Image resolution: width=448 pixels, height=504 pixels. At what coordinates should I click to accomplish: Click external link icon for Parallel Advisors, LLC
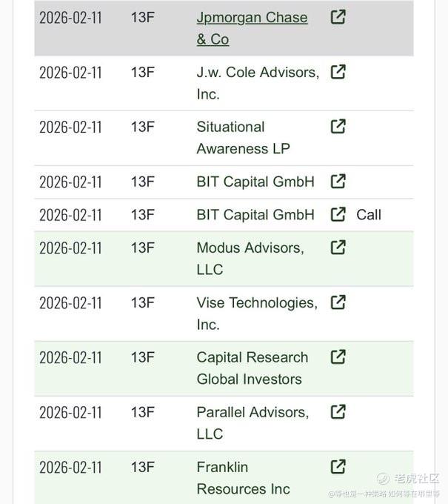(x=338, y=412)
